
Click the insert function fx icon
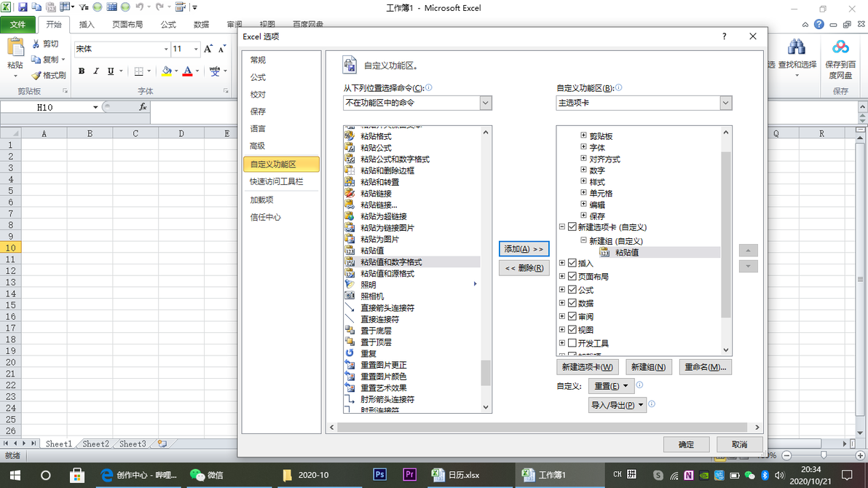click(x=142, y=107)
